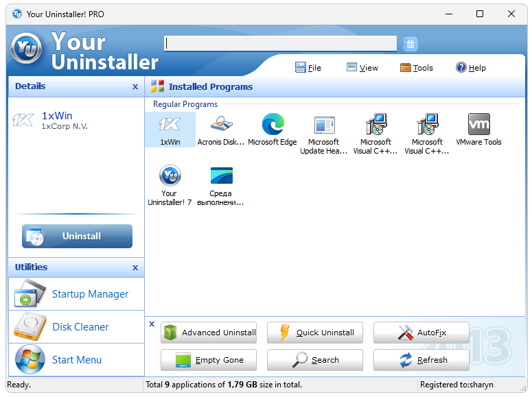Select the Среда выполнения program icon
The height and width of the screenshot is (397, 532).
click(220, 185)
